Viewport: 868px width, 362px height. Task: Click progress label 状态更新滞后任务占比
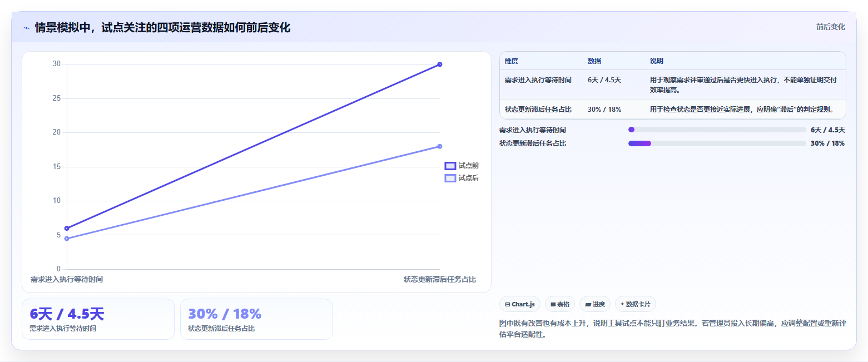click(x=533, y=143)
